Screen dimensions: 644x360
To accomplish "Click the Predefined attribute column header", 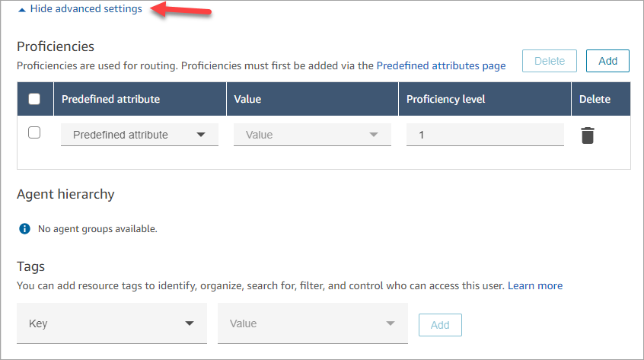I will [x=110, y=99].
